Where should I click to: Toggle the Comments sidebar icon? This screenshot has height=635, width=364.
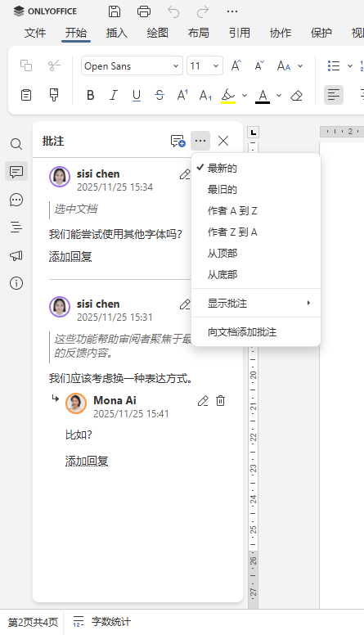[x=16, y=171]
